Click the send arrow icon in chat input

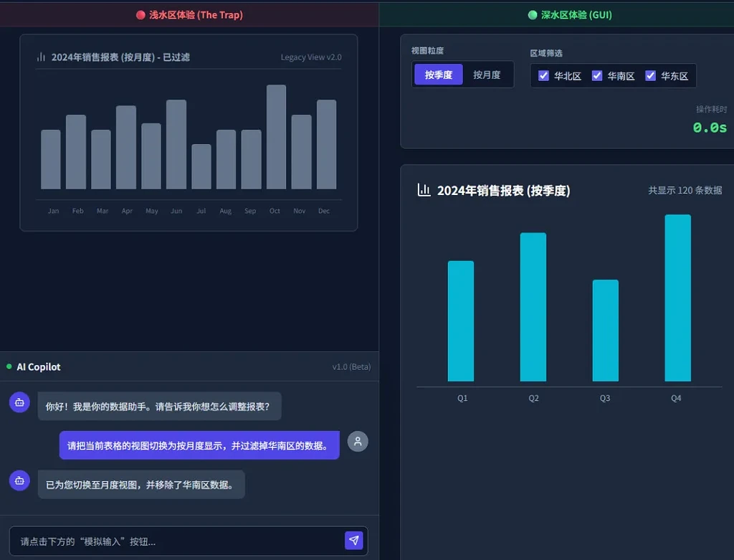click(x=354, y=541)
